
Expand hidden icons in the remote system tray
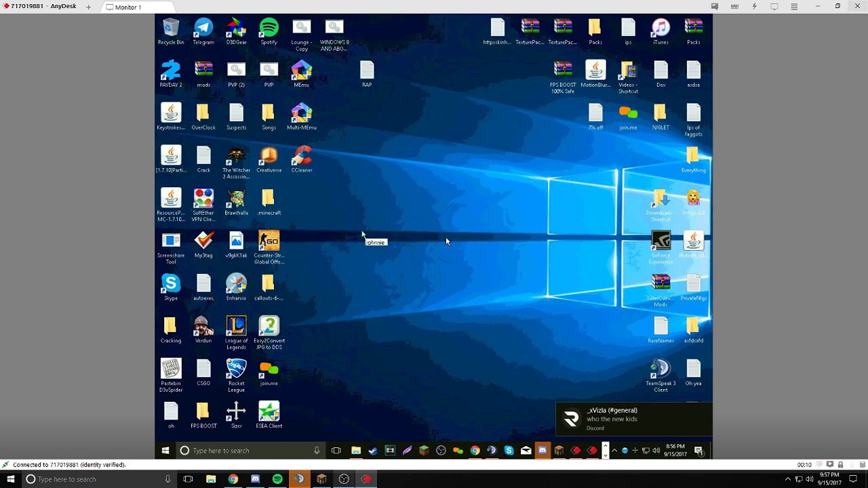point(614,450)
